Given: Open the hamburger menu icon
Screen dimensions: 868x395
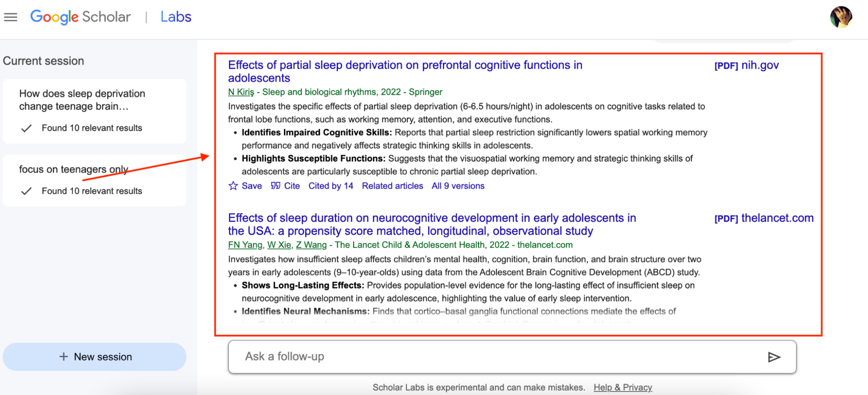Looking at the screenshot, I should tap(10, 17).
